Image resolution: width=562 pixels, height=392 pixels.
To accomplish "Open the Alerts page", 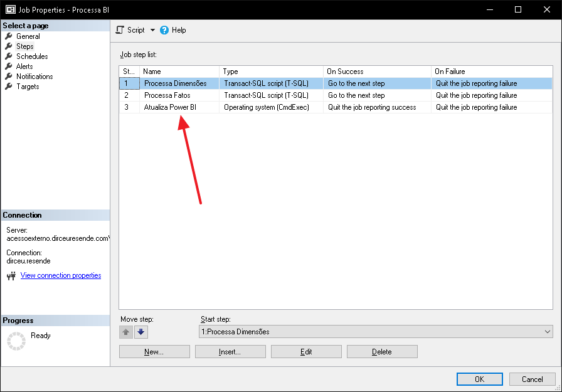I will click(24, 66).
